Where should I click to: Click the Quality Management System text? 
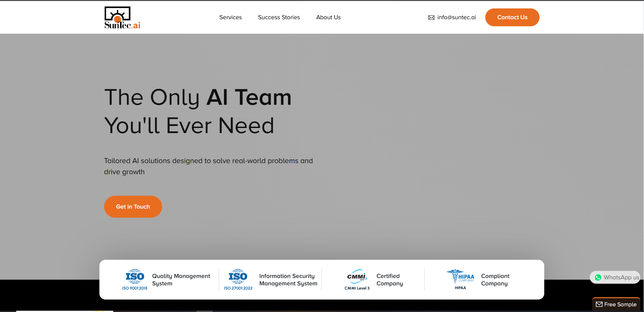point(181,280)
